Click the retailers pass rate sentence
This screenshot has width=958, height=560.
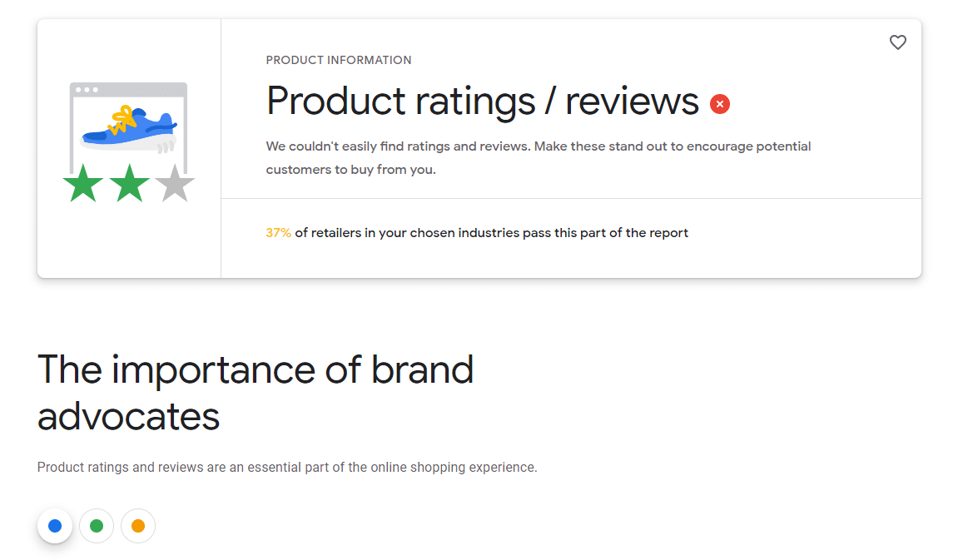point(491,233)
